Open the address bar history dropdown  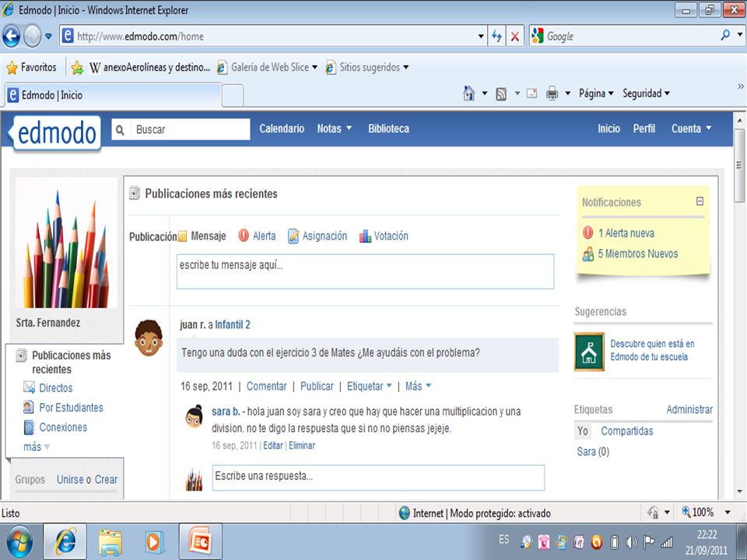[x=481, y=37]
